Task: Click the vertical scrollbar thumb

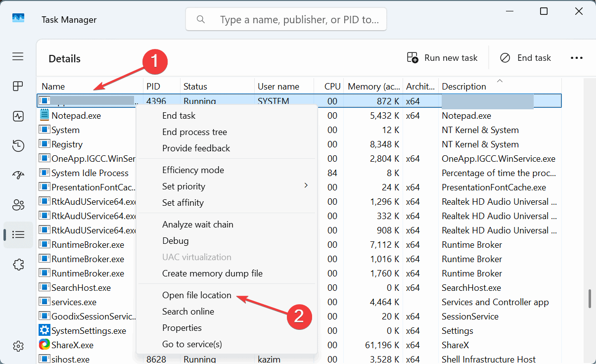Action: [589, 298]
